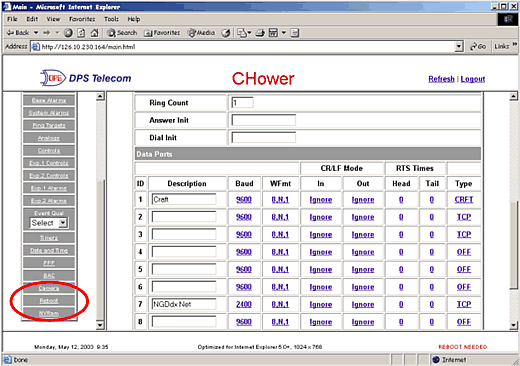The width and height of the screenshot is (520, 366).
Task: Click the page icon in the address bar
Action: coord(36,47)
